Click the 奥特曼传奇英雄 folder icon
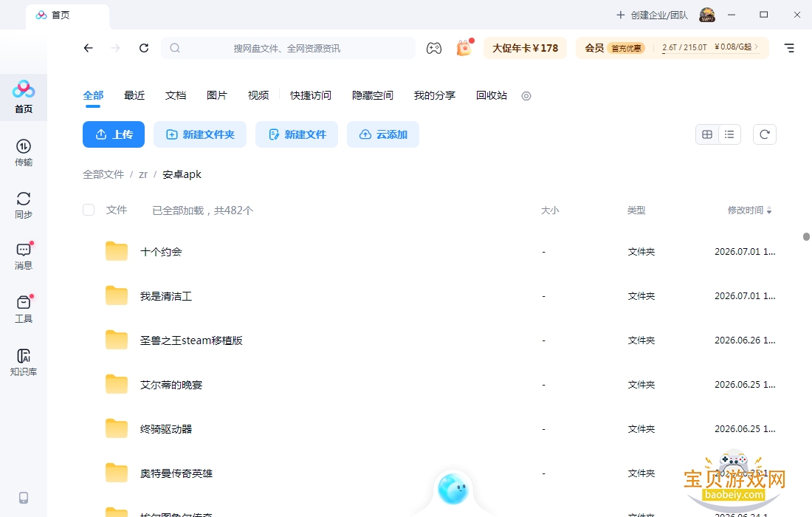812x517 pixels. [117, 473]
